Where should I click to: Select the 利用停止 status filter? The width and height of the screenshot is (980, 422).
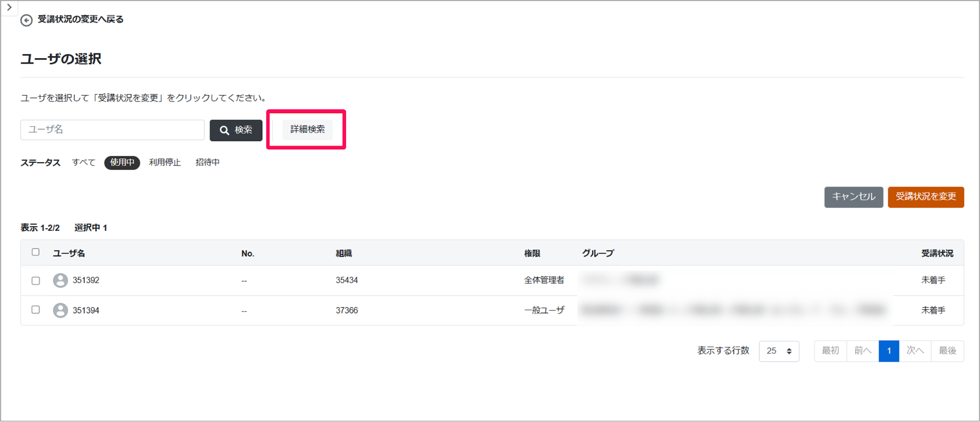click(x=165, y=163)
